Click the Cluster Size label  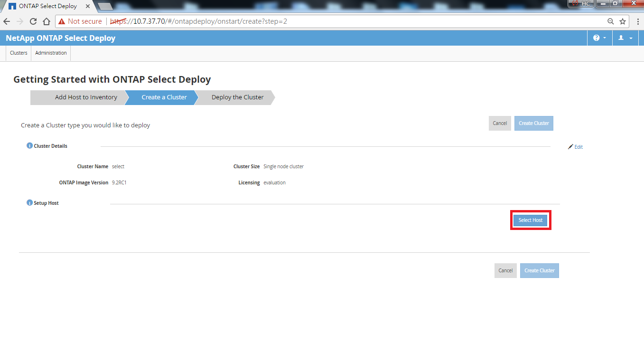coord(246,167)
